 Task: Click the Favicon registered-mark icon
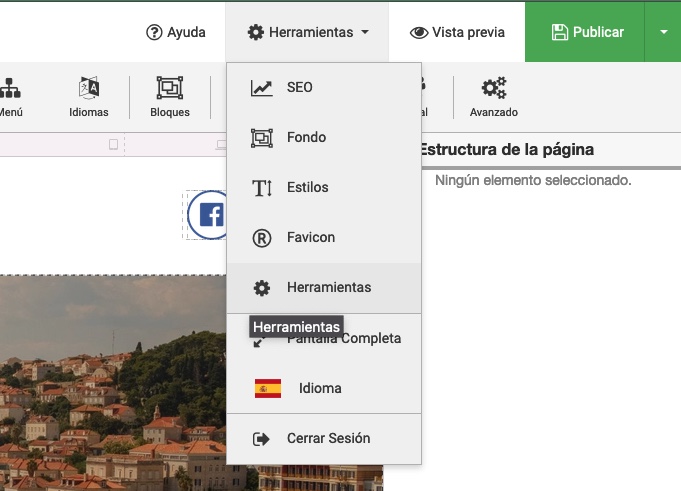[262, 238]
